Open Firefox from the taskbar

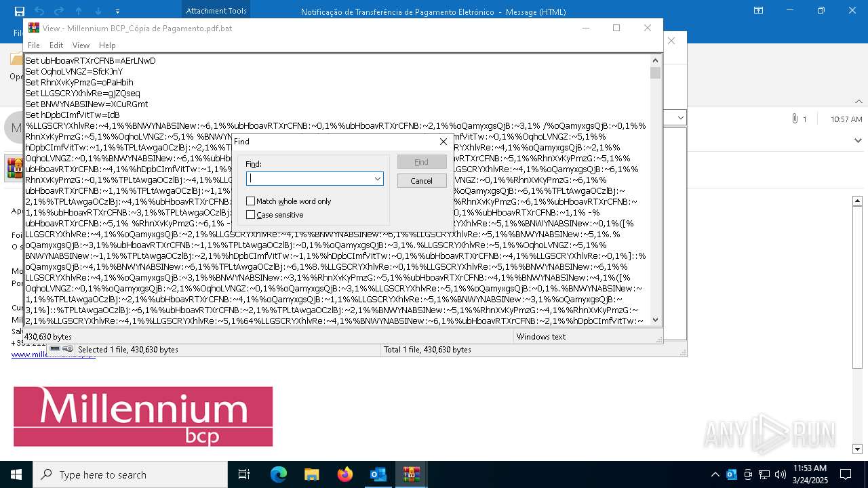pos(344,474)
